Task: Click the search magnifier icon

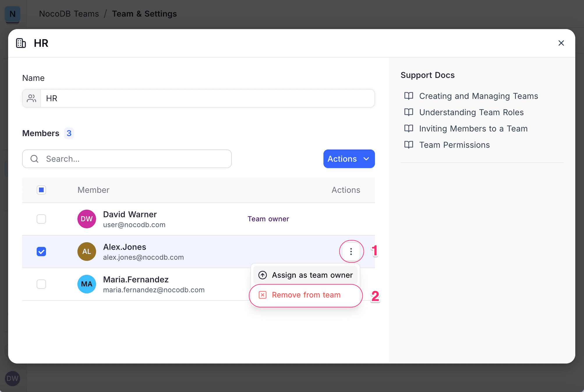Action: 34,159
